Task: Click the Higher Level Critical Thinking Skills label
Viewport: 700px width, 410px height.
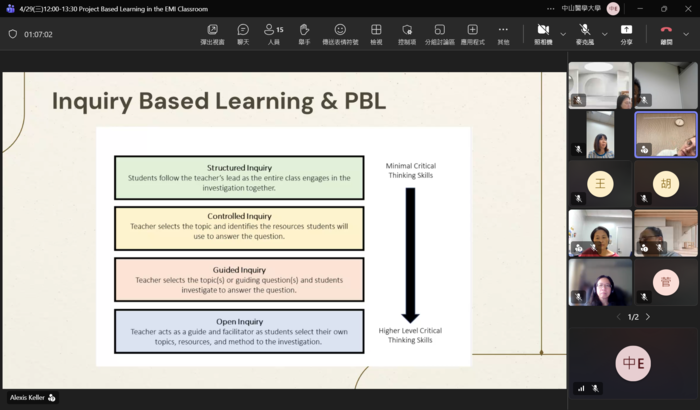Action: tap(410, 335)
